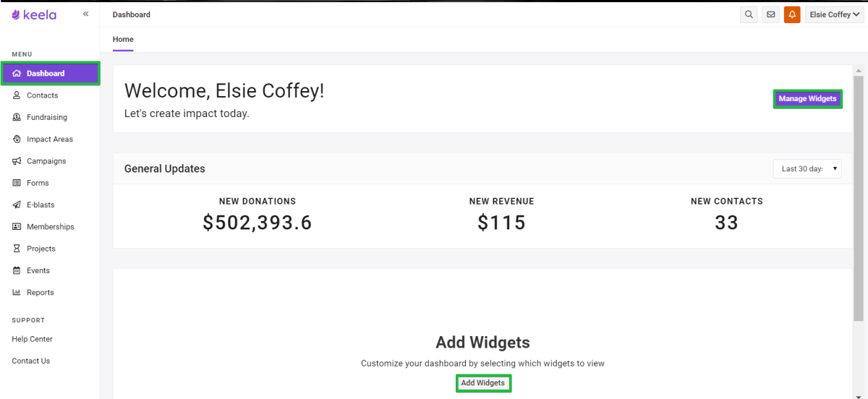
Task: Go to Memberships menu item
Action: click(x=50, y=227)
